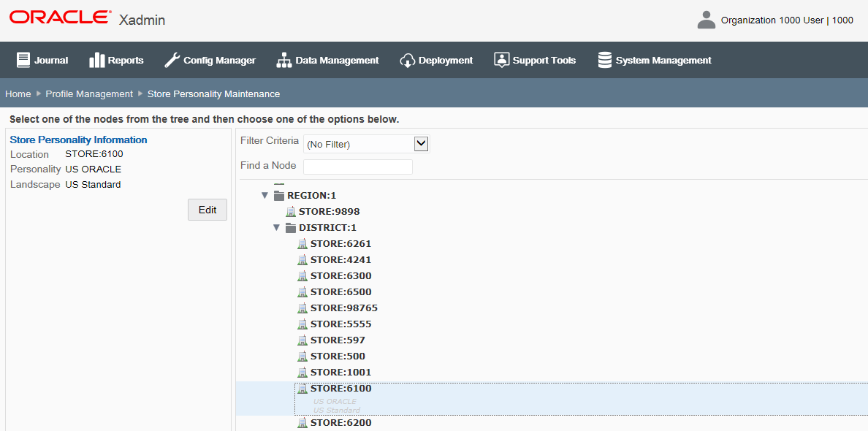Click the STORE:597 building icon
This screenshot has width=868, height=431.
[302, 340]
